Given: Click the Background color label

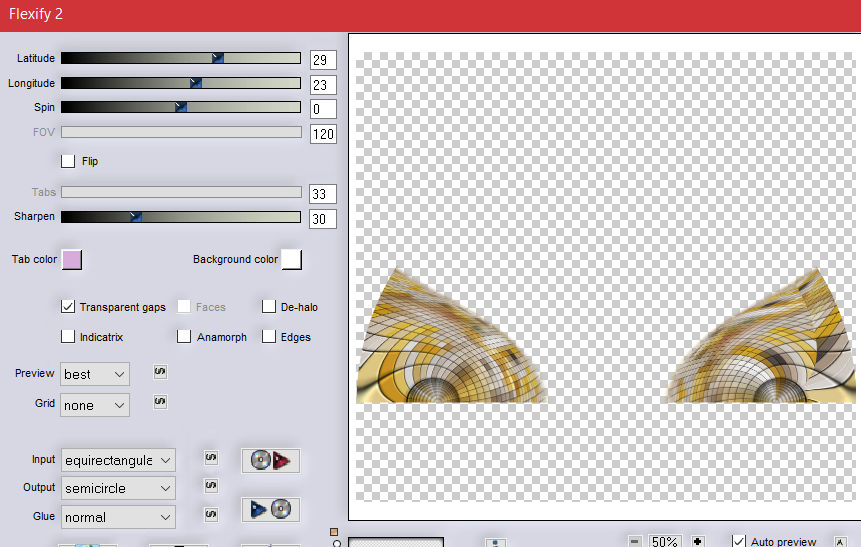Looking at the screenshot, I should pyautogui.click(x=236, y=259).
